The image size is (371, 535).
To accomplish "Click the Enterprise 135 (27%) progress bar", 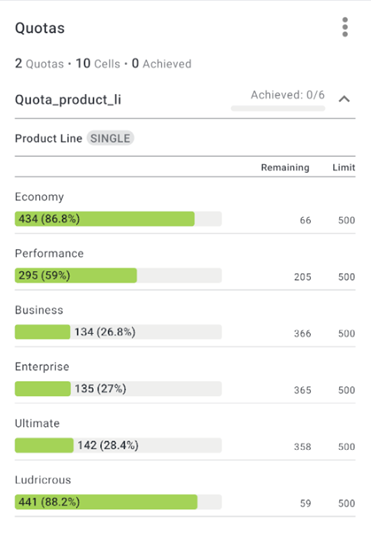I will pyautogui.click(x=118, y=389).
